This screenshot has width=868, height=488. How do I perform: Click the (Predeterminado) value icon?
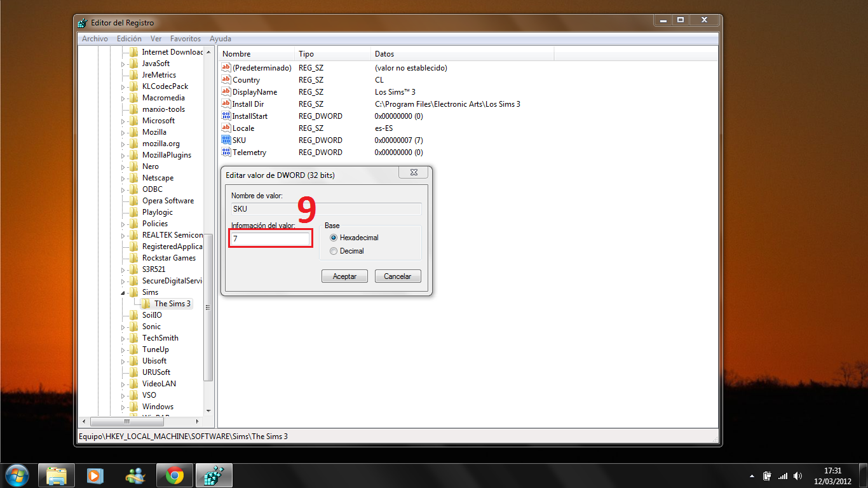[x=226, y=67]
